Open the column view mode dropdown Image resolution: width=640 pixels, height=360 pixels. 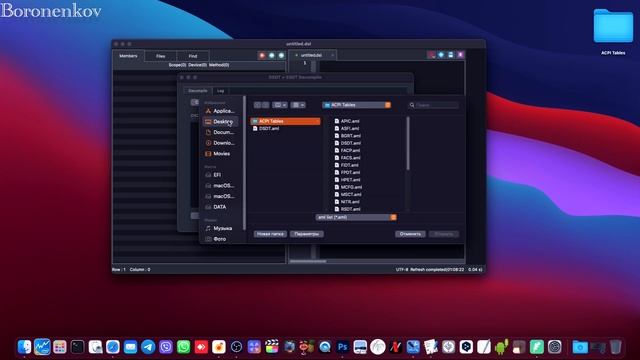click(280, 105)
